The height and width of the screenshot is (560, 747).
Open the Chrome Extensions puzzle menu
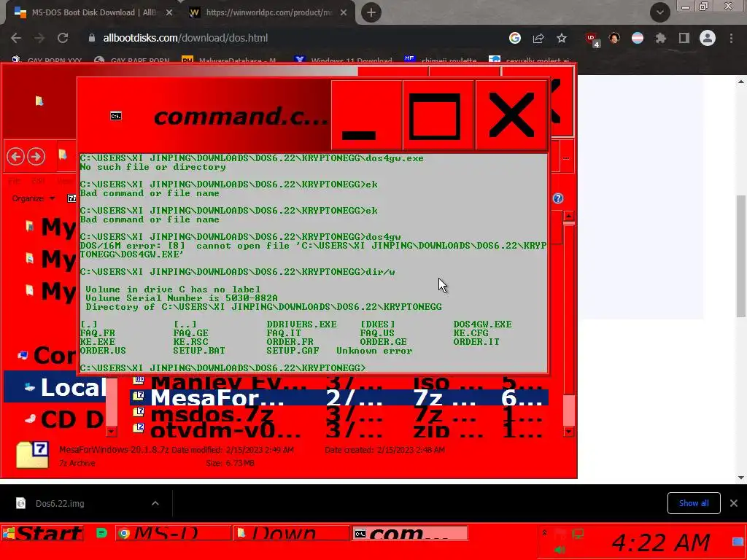click(661, 38)
